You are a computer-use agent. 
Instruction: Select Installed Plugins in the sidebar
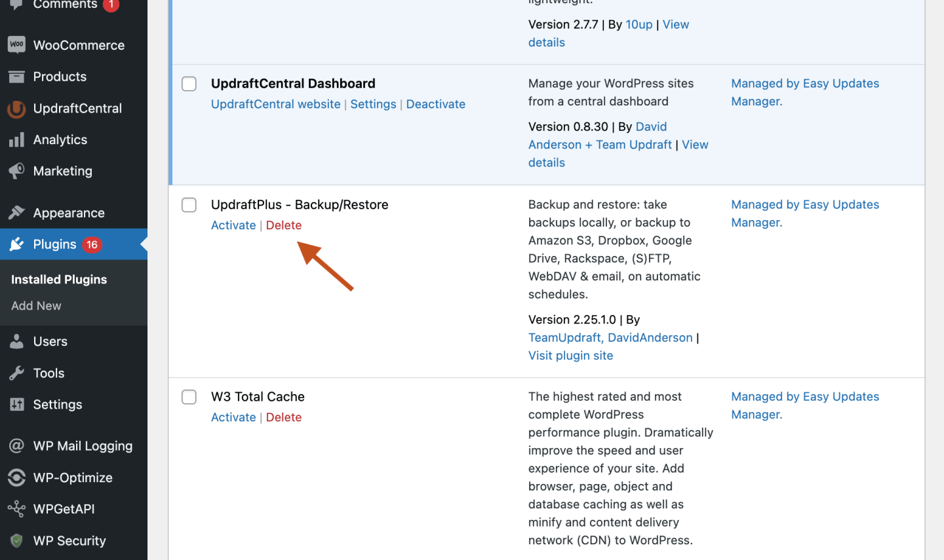tap(58, 279)
